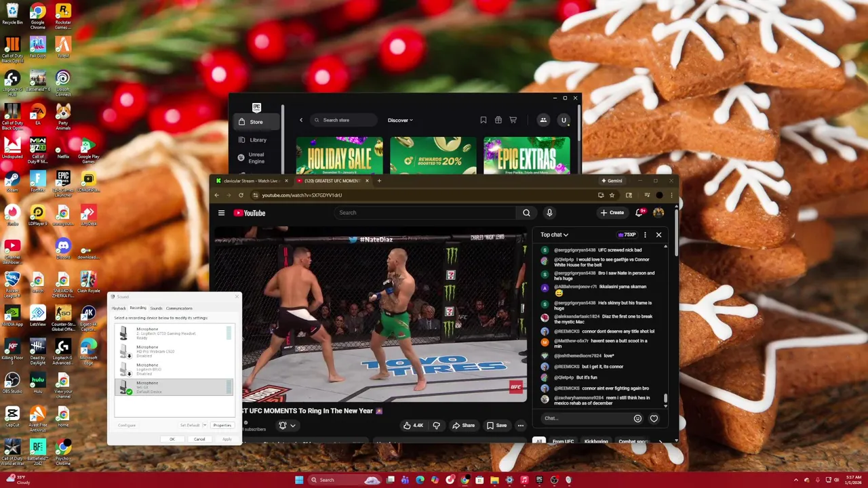Select the Yeti GX default microphone

174,388
